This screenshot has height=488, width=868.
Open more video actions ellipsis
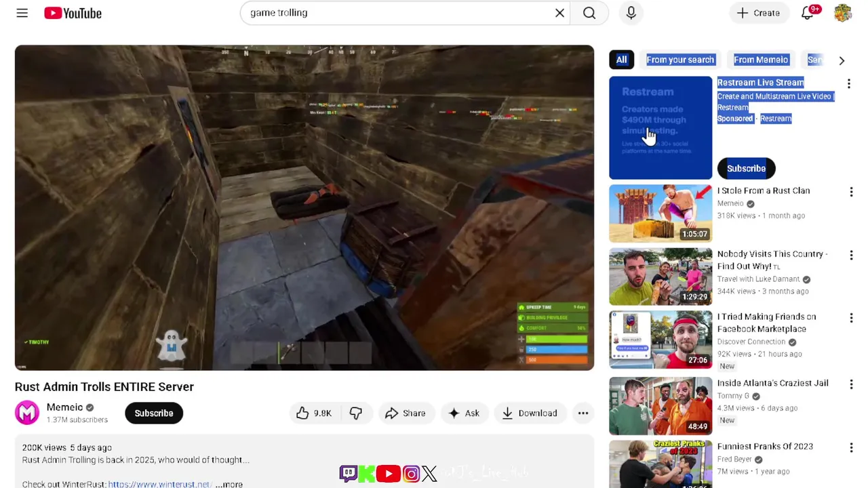coord(583,413)
